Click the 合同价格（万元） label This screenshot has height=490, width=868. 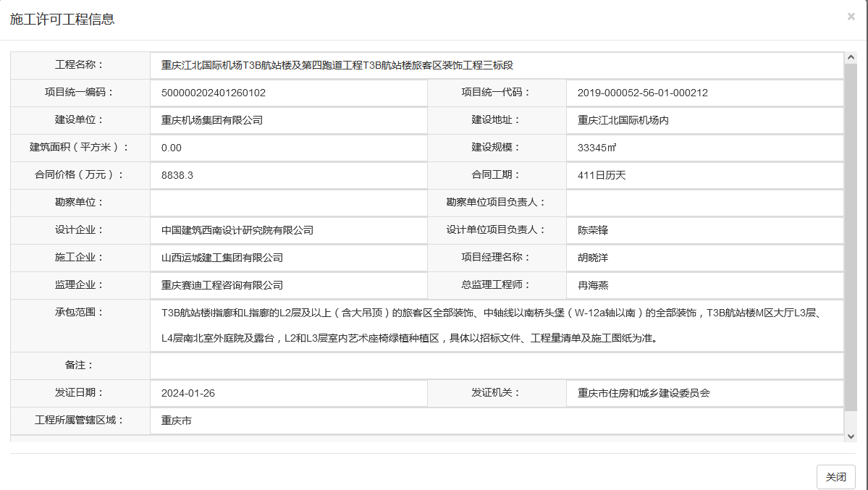pos(80,175)
